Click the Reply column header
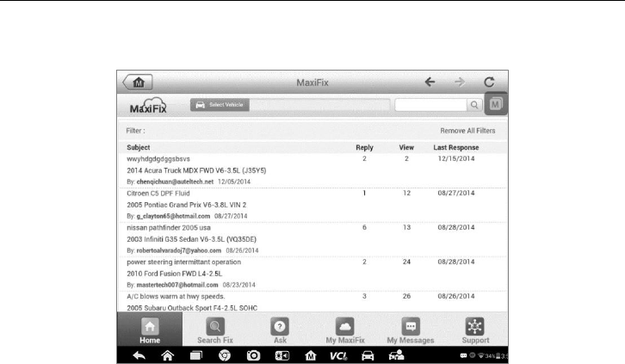625x364 pixels. (x=364, y=147)
